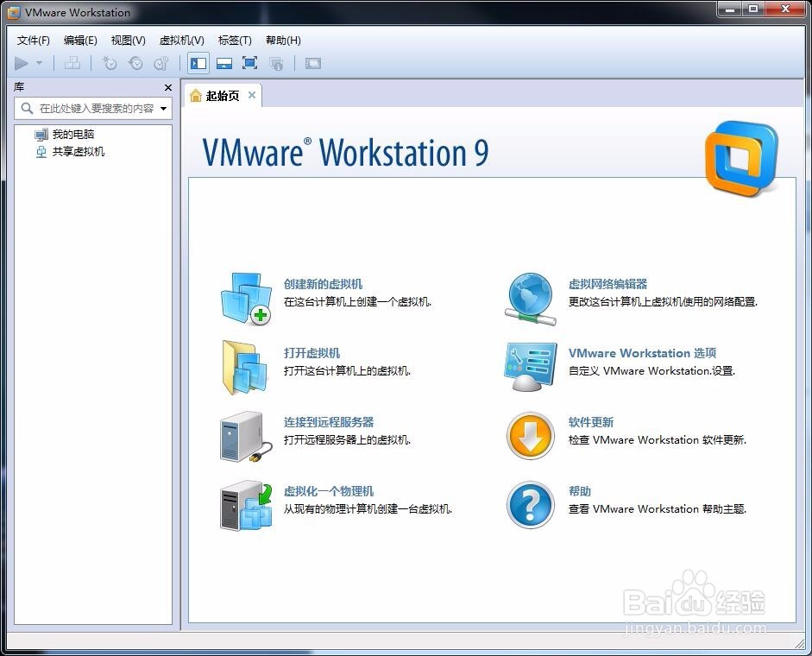
Task: Select 共享虚拟机 in the library tree
Action: pos(79,151)
